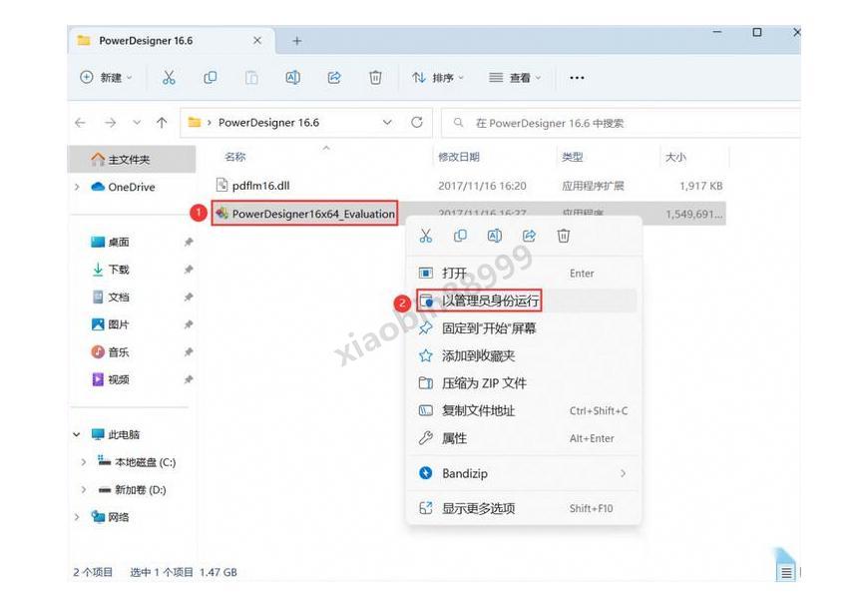Click the Delete icon in the context menu

pyautogui.click(x=563, y=236)
